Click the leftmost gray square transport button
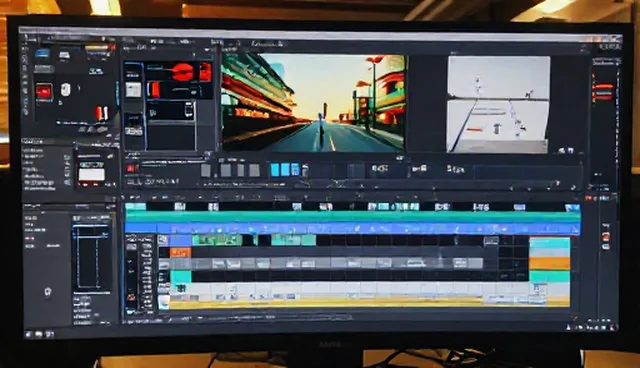The width and height of the screenshot is (640, 368). (206, 170)
